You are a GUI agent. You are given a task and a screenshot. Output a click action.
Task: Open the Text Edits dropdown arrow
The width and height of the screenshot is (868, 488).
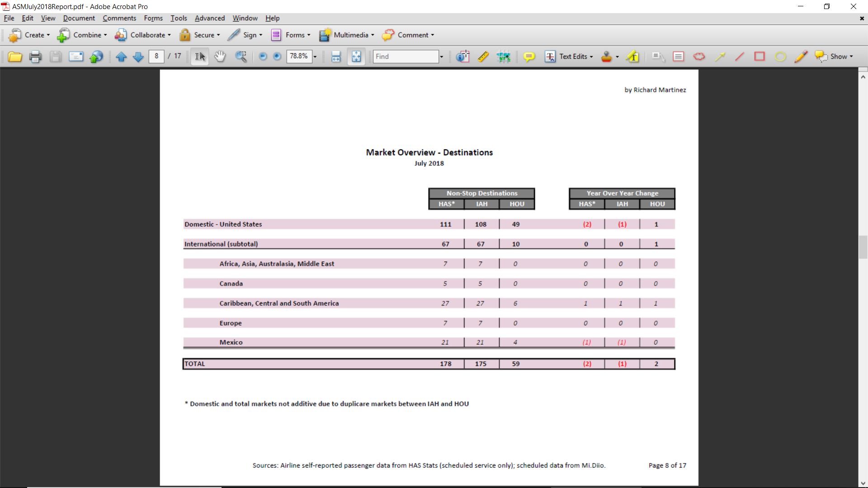[x=591, y=56]
